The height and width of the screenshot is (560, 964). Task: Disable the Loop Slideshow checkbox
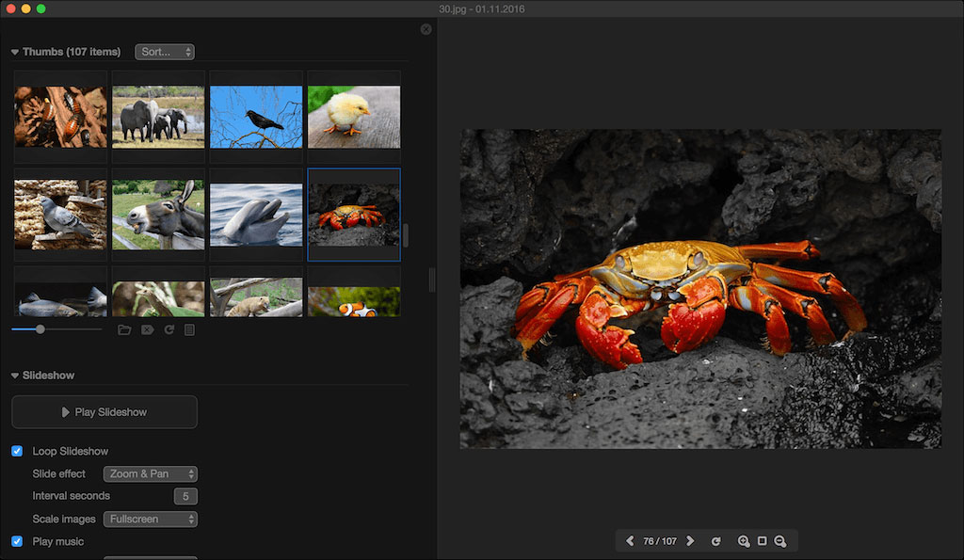tap(17, 451)
